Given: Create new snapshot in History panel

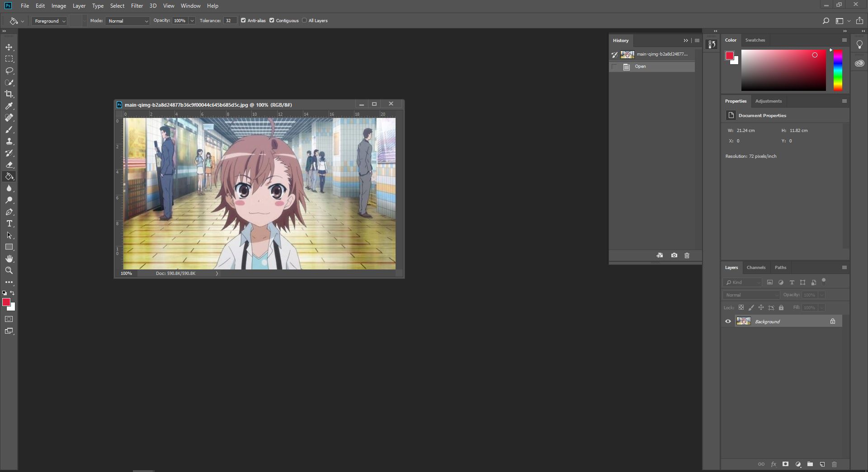Looking at the screenshot, I should click(x=674, y=255).
